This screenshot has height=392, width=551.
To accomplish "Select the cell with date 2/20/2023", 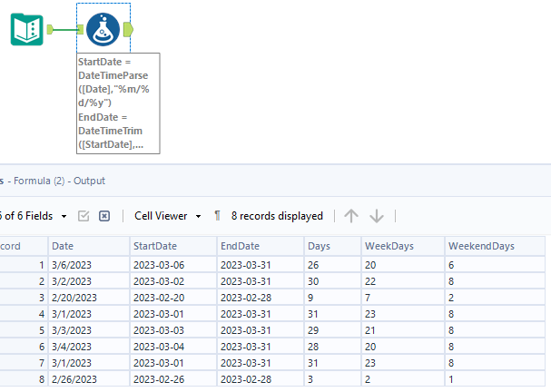I will tap(86, 299).
